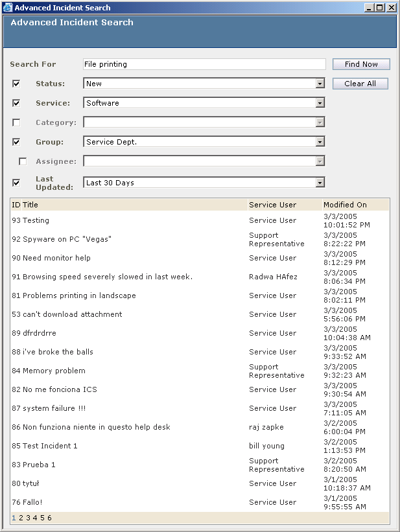This screenshot has height=532, width=400.
Task: Click the Find Now button
Action: [361, 64]
